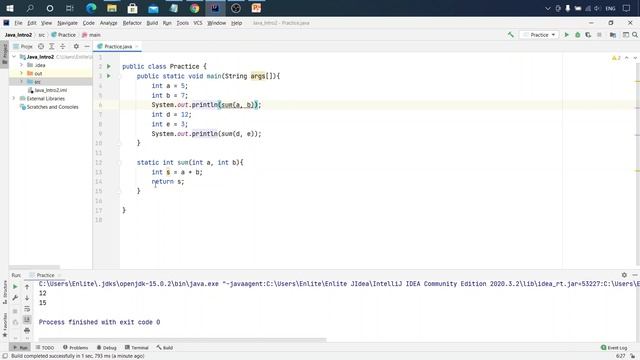Viewport: 640px width, 360px height.
Task: Run with Coverage from the top toolbar
Action: [588, 35]
